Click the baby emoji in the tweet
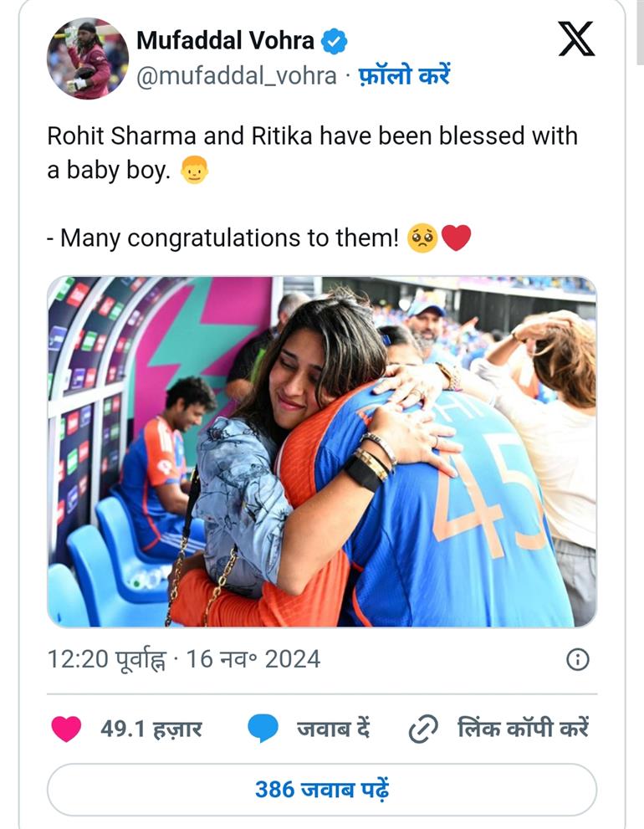Image resolution: width=644 pixels, height=829 pixels. tap(194, 171)
